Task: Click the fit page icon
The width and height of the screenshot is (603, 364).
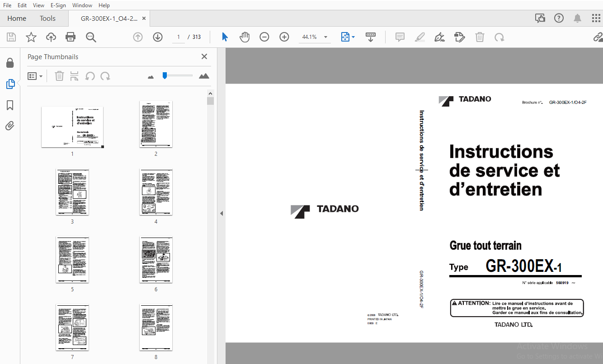Action: pyautogui.click(x=345, y=37)
